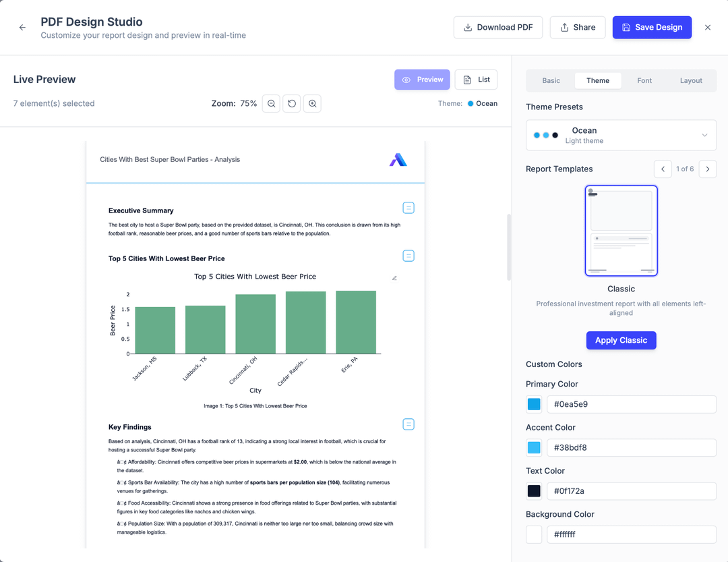Click the back arrow icon
The width and height of the screenshot is (728, 562).
[22, 28]
